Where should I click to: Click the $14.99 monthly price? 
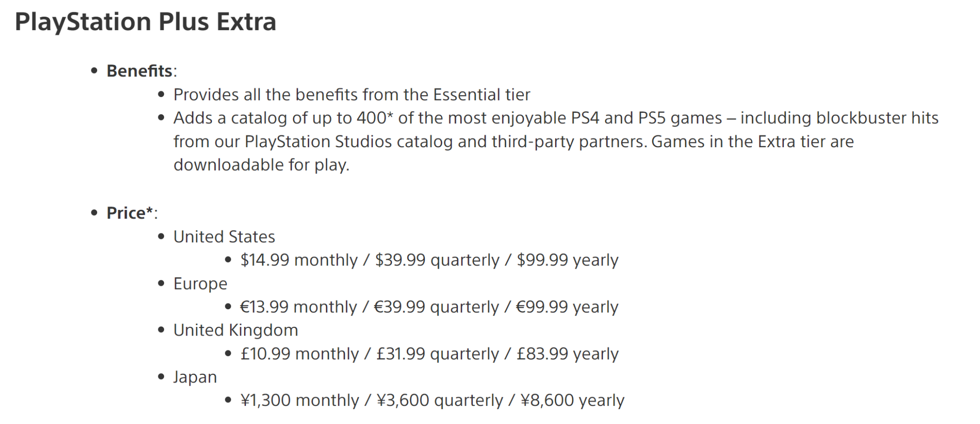pos(299,260)
